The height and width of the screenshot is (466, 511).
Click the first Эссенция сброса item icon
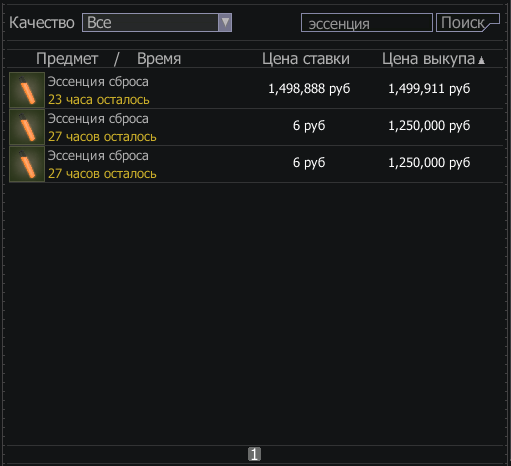27,90
